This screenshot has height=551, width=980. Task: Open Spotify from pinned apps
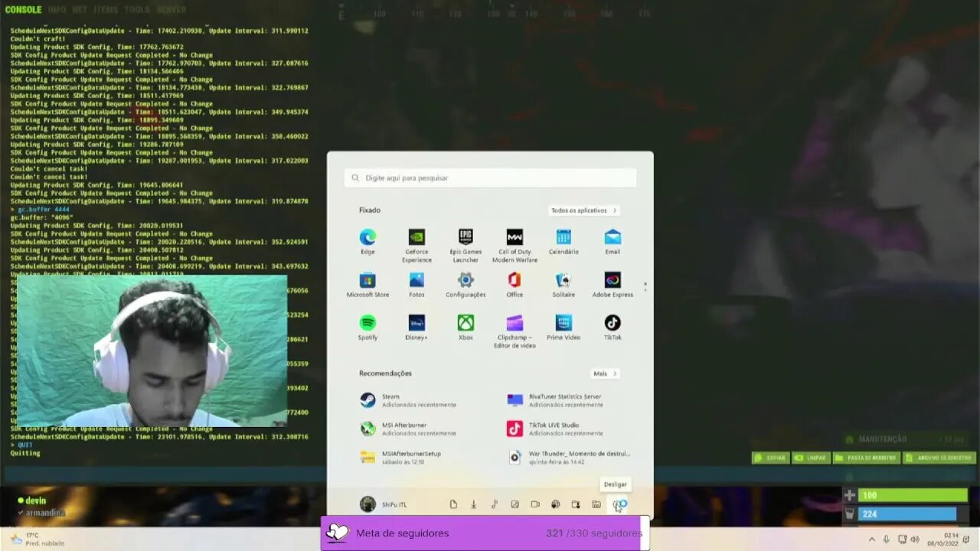pos(367,328)
